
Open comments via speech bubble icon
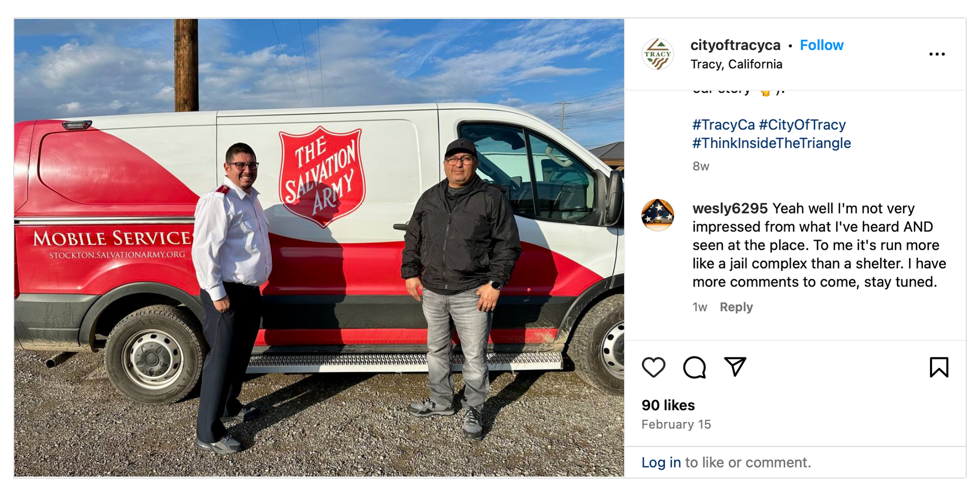pos(694,367)
